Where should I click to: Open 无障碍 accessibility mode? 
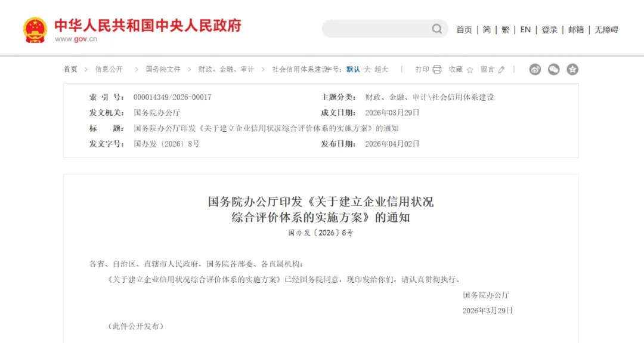(x=606, y=30)
